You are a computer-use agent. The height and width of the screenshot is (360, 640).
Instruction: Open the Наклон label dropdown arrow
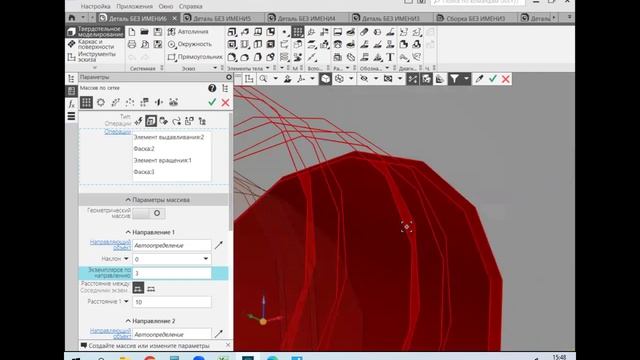tap(126, 259)
